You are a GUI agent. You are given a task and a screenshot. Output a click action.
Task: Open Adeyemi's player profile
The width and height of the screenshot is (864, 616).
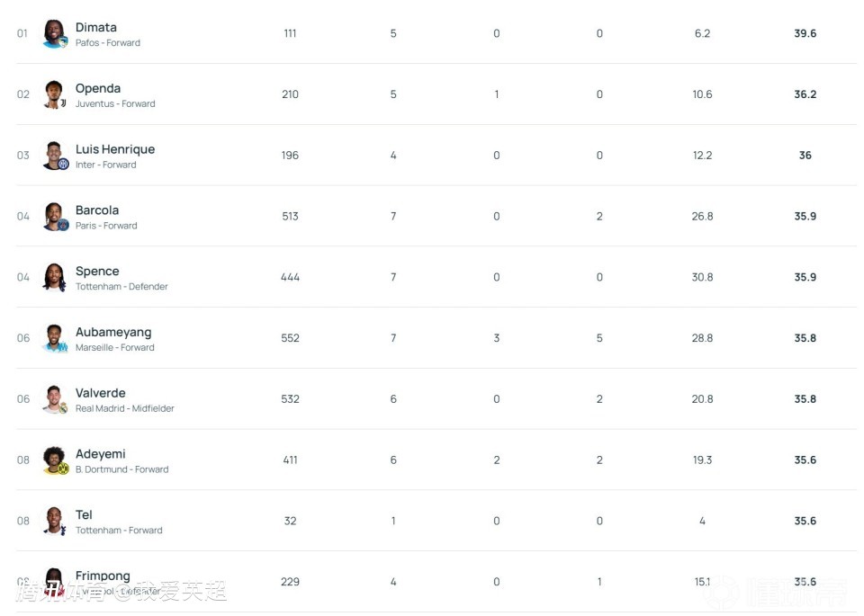[x=100, y=454]
